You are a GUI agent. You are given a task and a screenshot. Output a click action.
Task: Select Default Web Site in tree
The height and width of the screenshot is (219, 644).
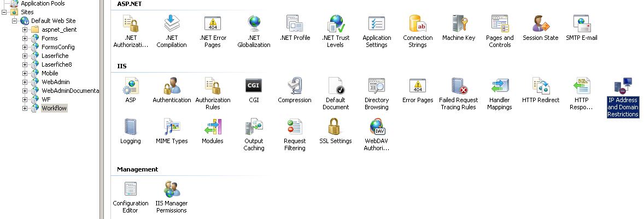point(54,21)
